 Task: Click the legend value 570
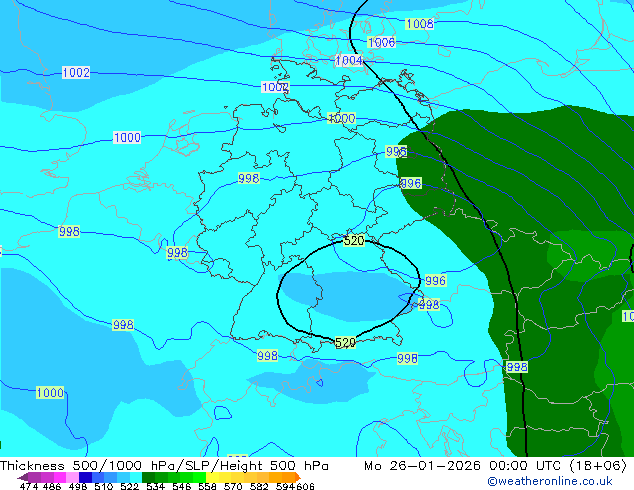(x=233, y=486)
